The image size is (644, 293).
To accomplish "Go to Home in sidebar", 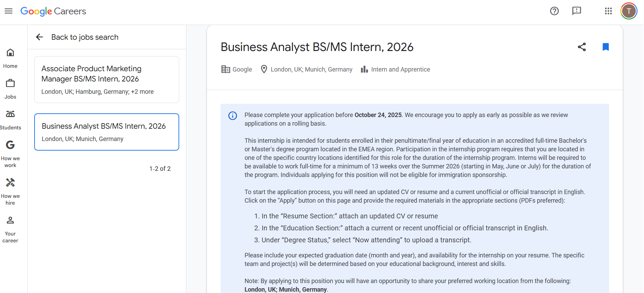I will tap(10, 58).
